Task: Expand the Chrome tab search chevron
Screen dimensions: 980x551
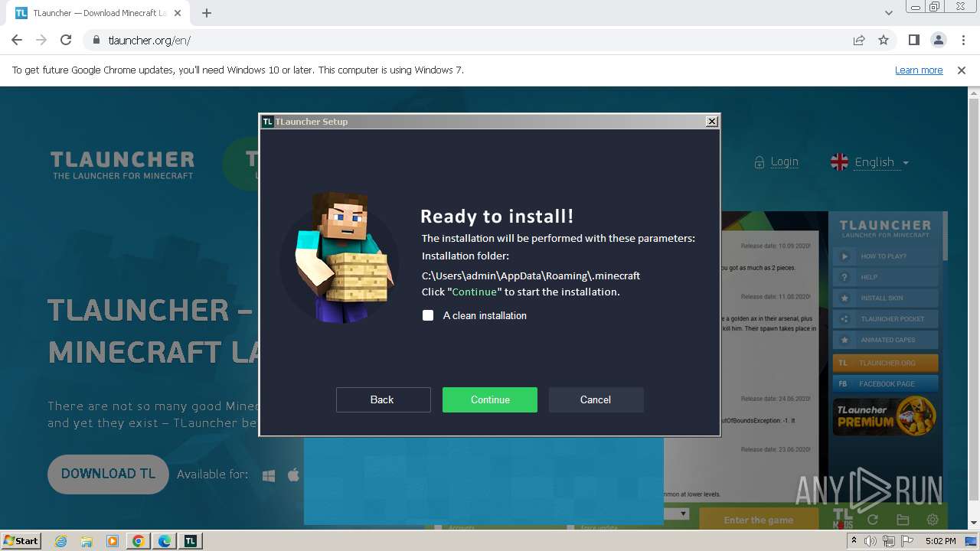Action: tap(888, 13)
